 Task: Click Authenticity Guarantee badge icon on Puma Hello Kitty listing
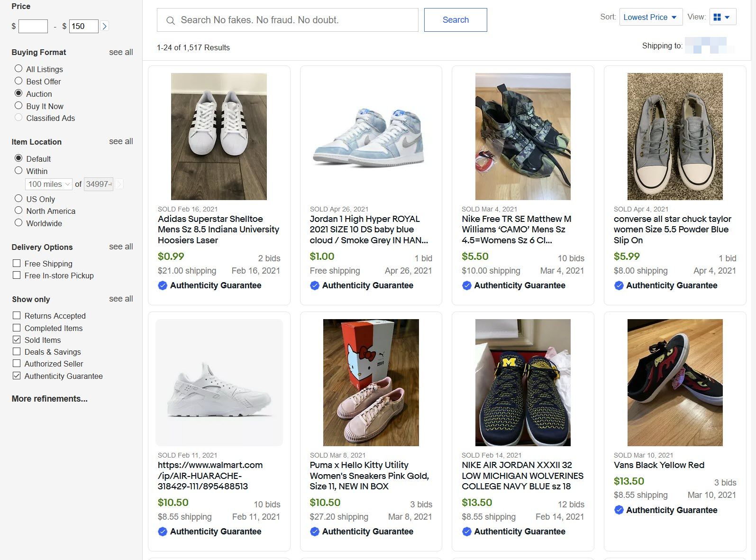315,532
